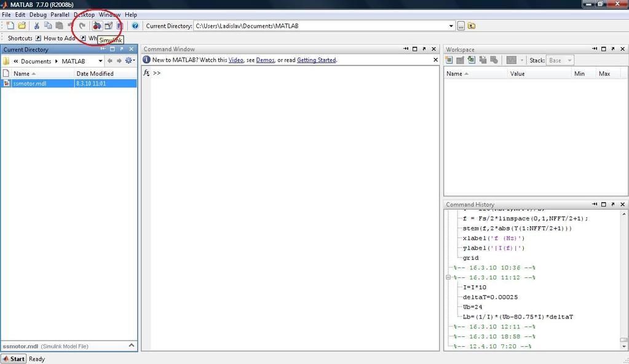Maximize the Workspace panel
The image size is (629, 364).
[604, 49]
